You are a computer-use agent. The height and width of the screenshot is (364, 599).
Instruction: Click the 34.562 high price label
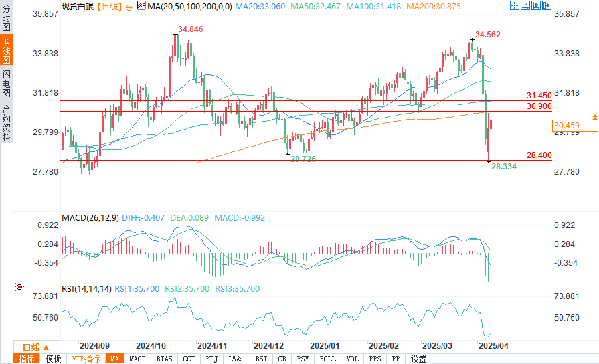click(x=488, y=35)
